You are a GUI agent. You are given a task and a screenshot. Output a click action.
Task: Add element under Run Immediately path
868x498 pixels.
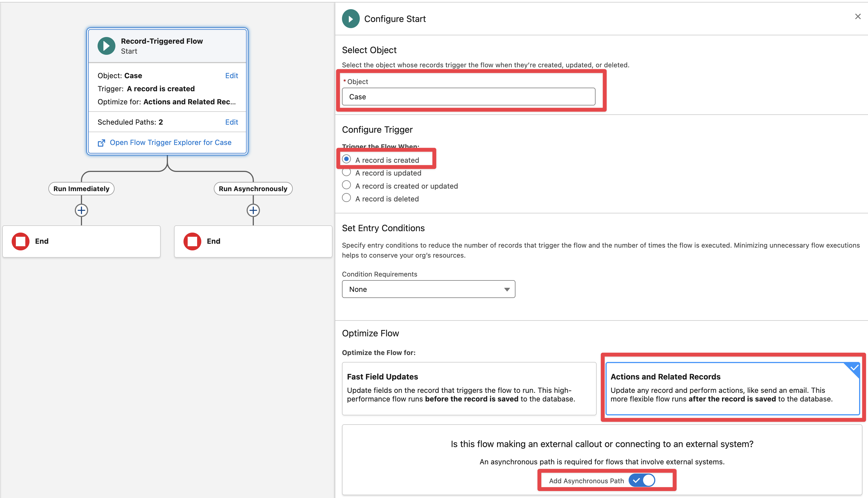point(81,210)
